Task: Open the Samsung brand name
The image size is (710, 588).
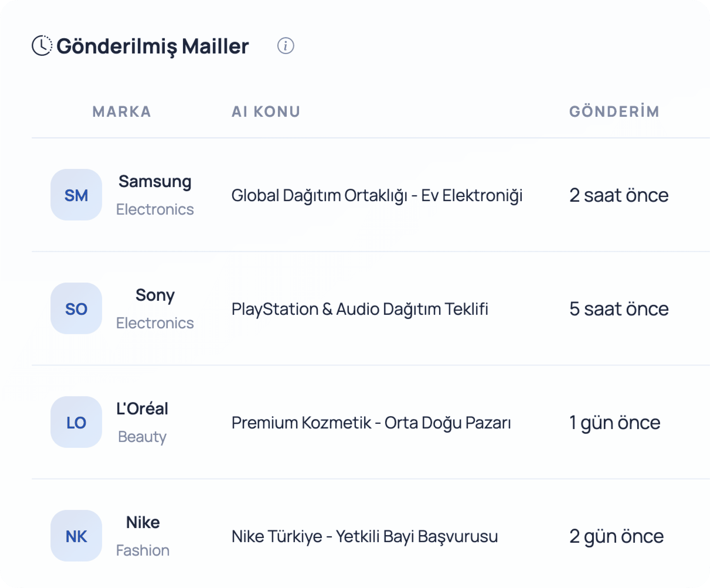Action: coord(155,182)
